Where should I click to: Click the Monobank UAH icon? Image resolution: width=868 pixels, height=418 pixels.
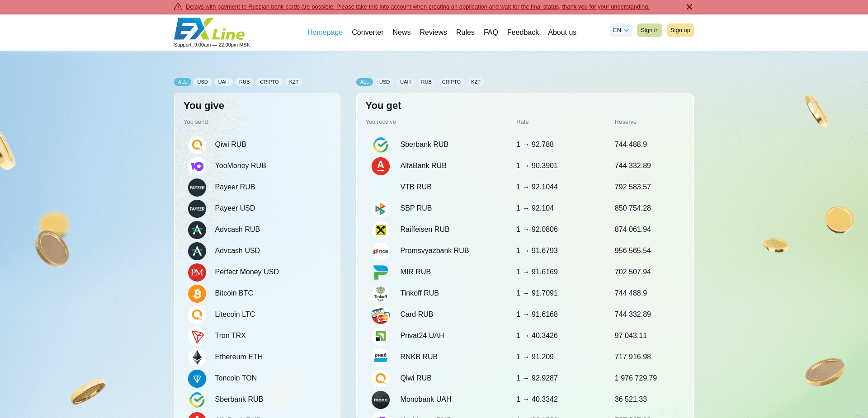(381, 400)
